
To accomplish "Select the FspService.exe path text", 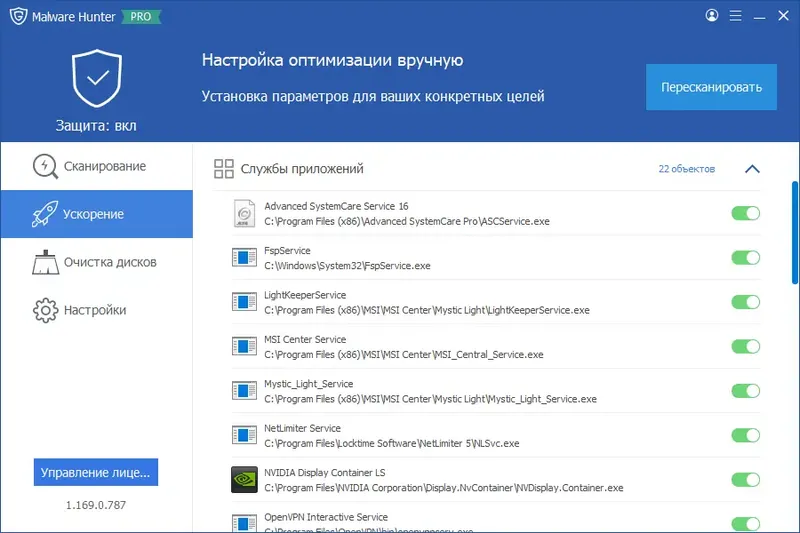I will pyautogui.click(x=347, y=266).
